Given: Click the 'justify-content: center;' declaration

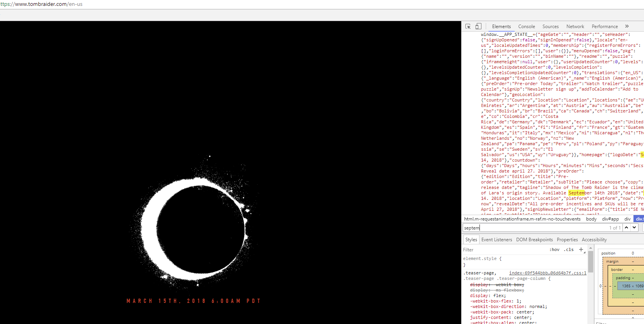Looking at the screenshot, I should [x=501, y=317].
